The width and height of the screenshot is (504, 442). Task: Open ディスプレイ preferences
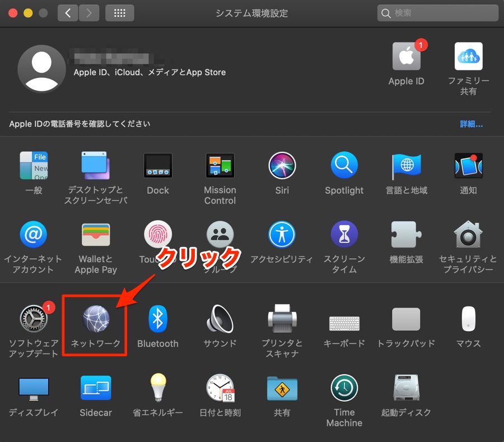pyautogui.click(x=34, y=389)
